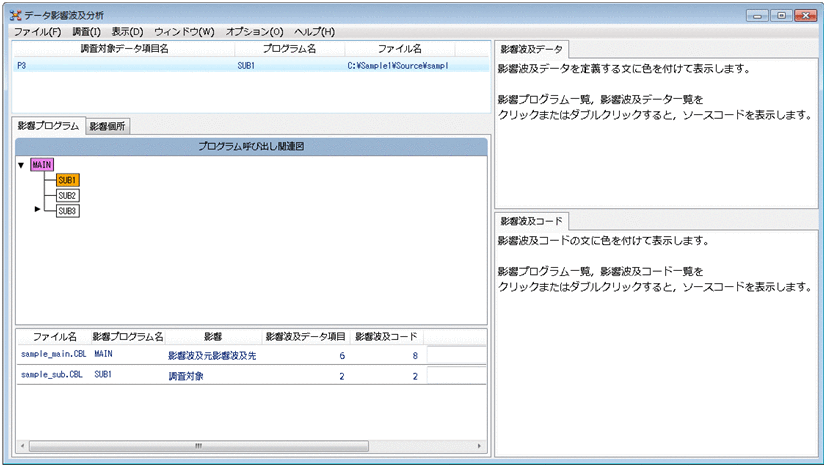The width and height of the screenshot is (827, 468).
Task: Click ファイル名 header in lower table
Action: [54, 337]
